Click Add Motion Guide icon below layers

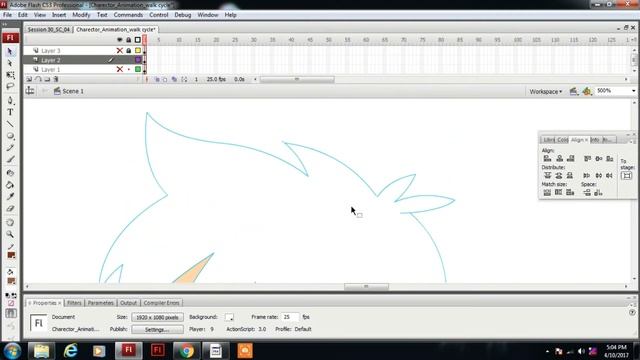point(38,79)
